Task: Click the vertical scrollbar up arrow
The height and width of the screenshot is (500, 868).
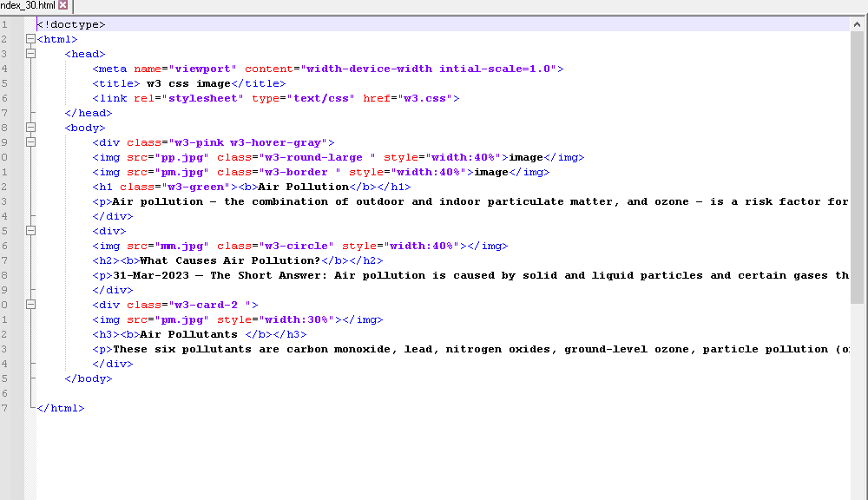Action: click(858, 23)
